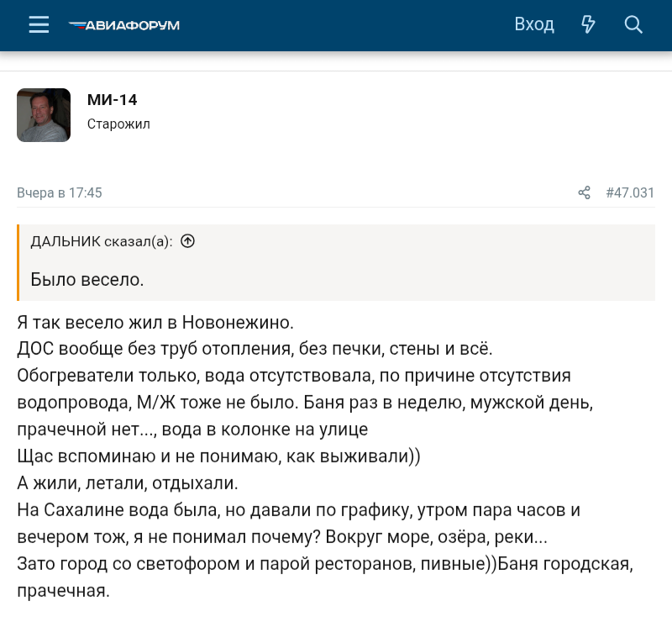Click ДАЛЬНИК сказал(а) quote header
The width and height of the screenshot is (672, 617).
click(x=102, y=241)
